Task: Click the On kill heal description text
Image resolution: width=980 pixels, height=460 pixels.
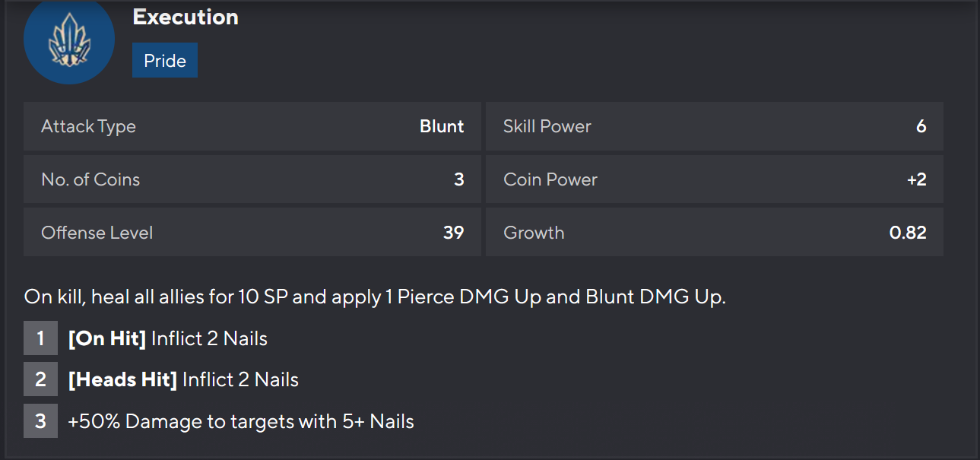Action: [x=375, y=297]
